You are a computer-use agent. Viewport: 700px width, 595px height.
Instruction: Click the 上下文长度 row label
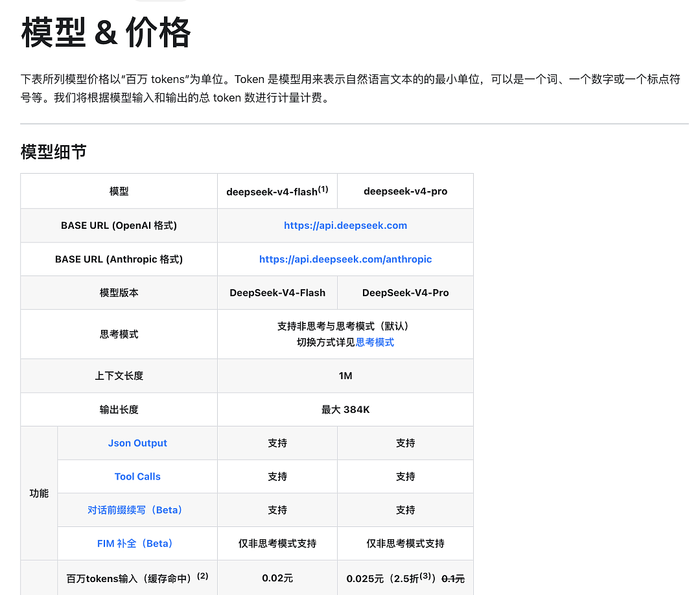119,376
